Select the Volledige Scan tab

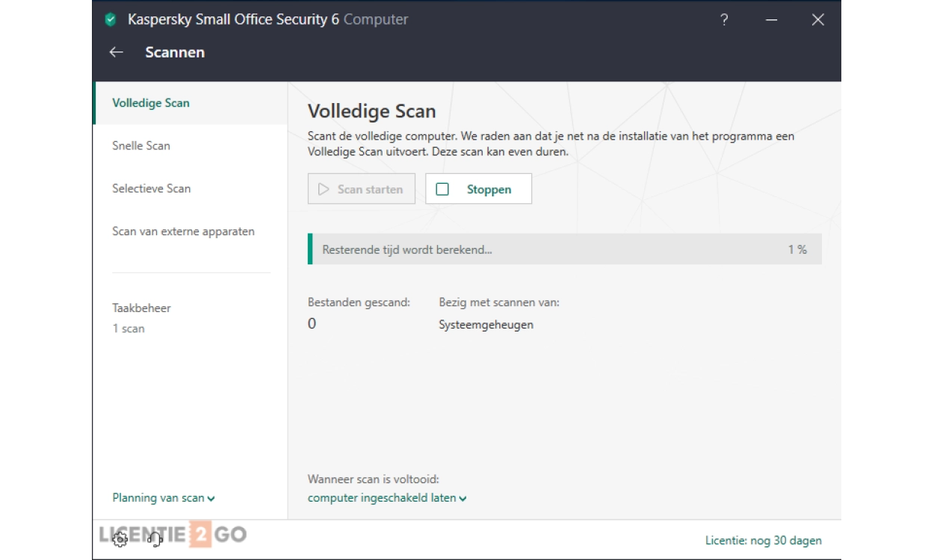[151, 103]
